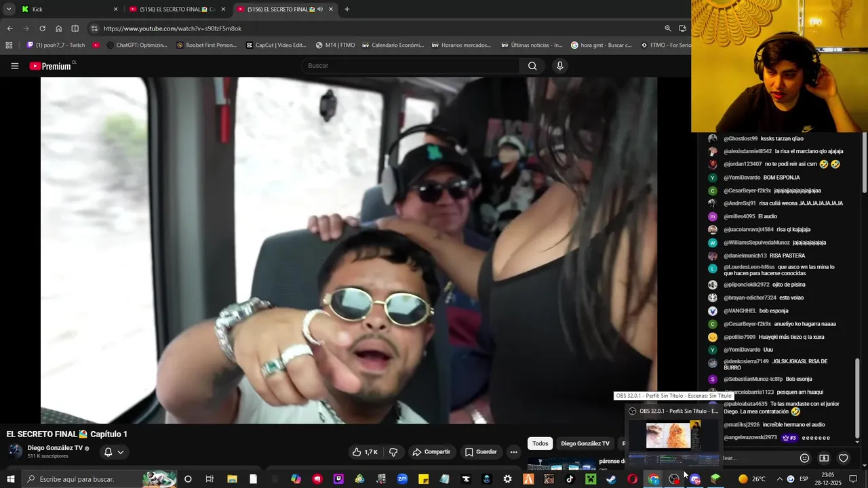
Task: Open the apps grid in bookmarks bar
Action: click(x=9, y=45)
